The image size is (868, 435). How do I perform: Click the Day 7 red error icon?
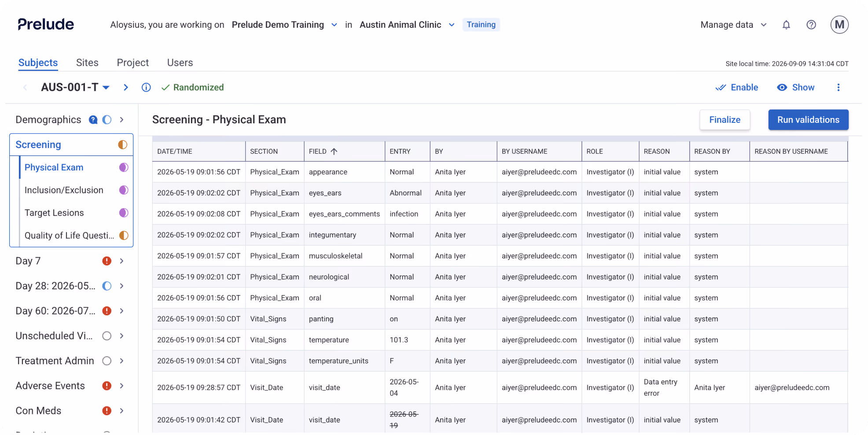click(x=107, y=261)
